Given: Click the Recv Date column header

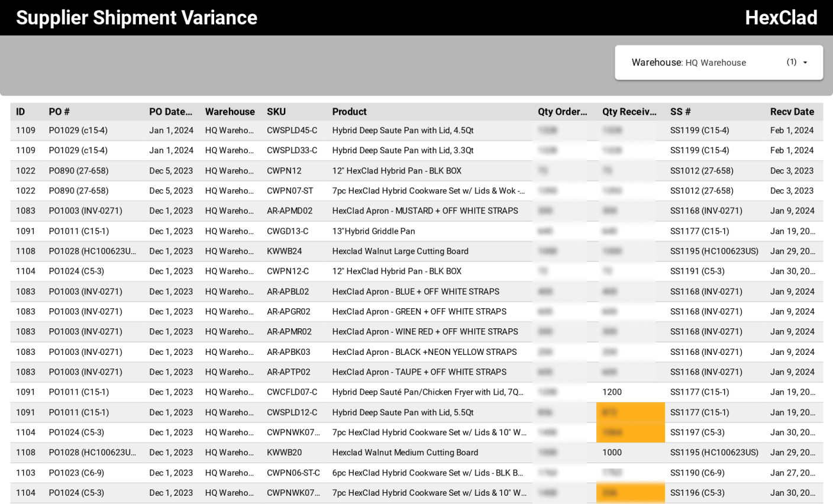Looking at the screenshot, I should [792, 112].
